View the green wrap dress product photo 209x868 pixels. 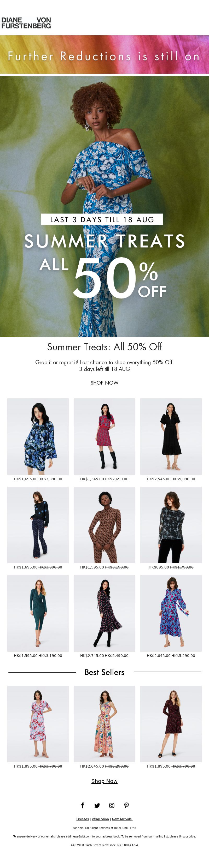tap(38, 613)
